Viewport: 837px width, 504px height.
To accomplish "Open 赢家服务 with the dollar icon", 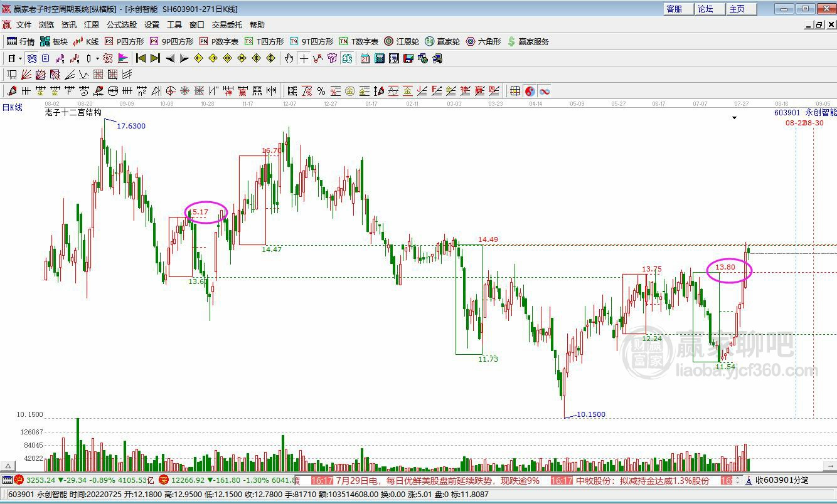I will tap(528, 41).
